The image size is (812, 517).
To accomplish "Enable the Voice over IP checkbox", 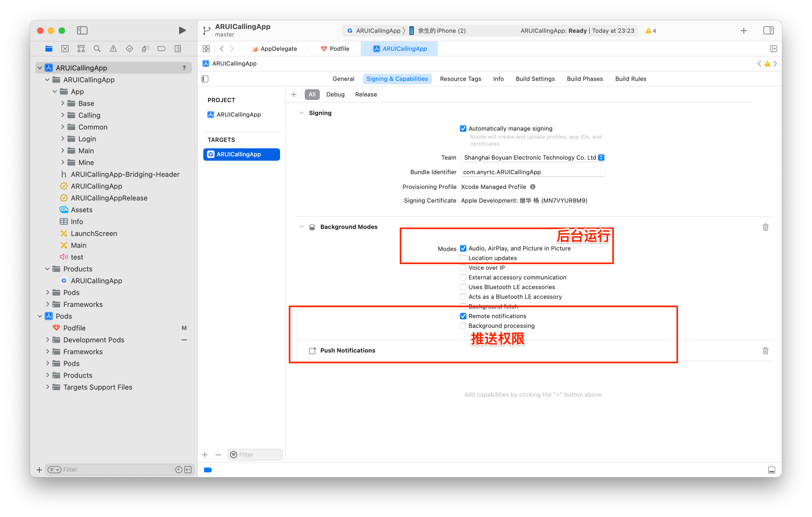I will coord(463,268).
